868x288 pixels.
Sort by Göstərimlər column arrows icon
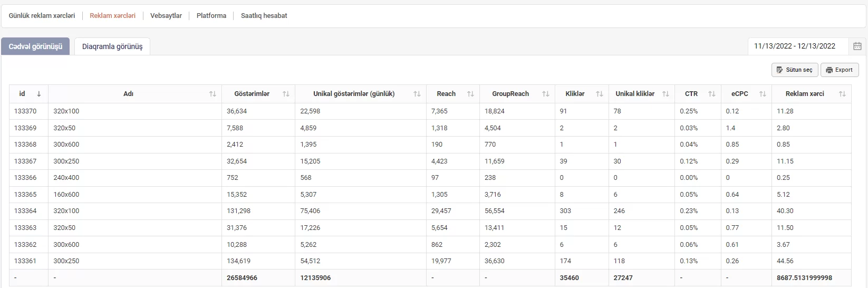pos(286,94)
